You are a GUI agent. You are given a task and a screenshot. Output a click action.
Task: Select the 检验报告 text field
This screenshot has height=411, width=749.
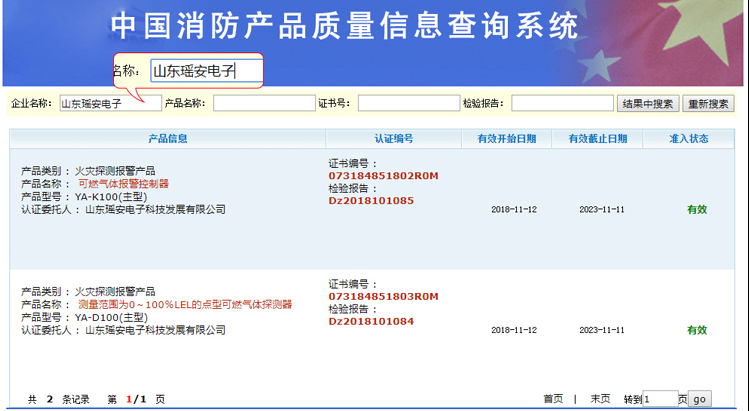pyautogui.click(x=562, y=103)
